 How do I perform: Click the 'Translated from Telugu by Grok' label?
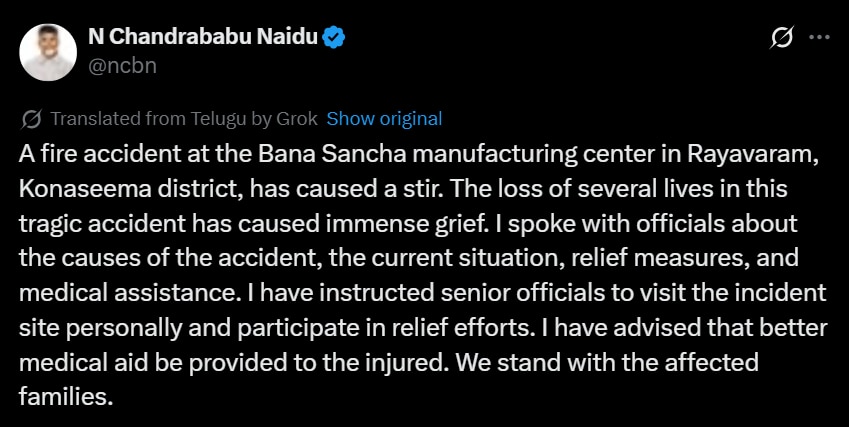[184, 119]
